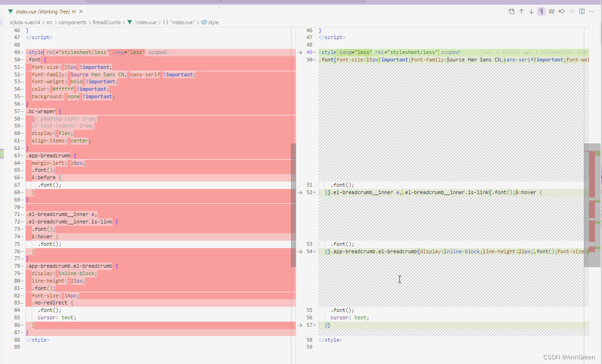Click '&:hover {' in left pane
The width and height of the screenshot is (602, 364).
pos(45,236)
